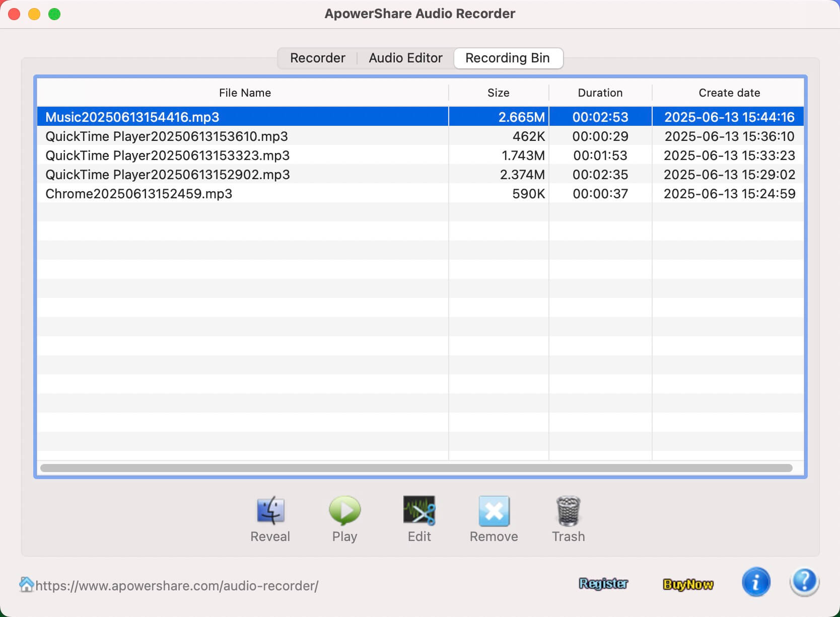Sort recordings by Create date header
The width and height of the screenshot is (840, 617).
729,93
